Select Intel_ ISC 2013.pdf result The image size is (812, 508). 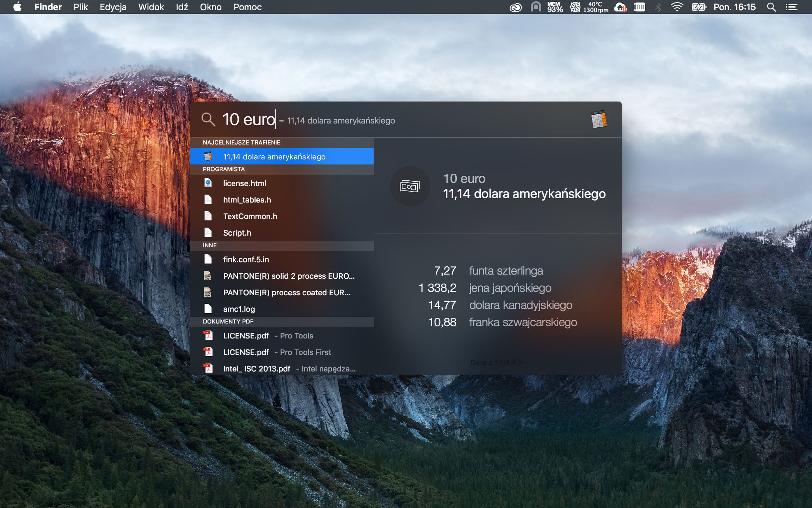(x=256, y=368)
